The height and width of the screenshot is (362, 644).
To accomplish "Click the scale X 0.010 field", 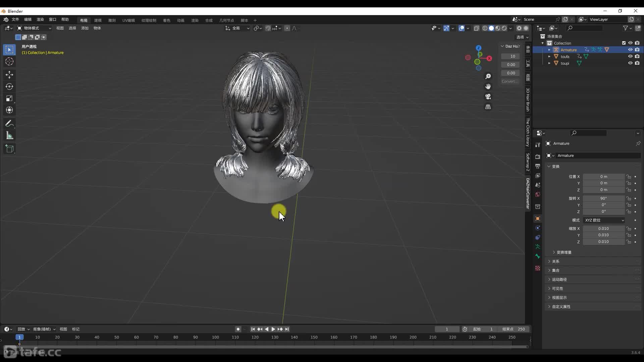I will tap(604, 229).
